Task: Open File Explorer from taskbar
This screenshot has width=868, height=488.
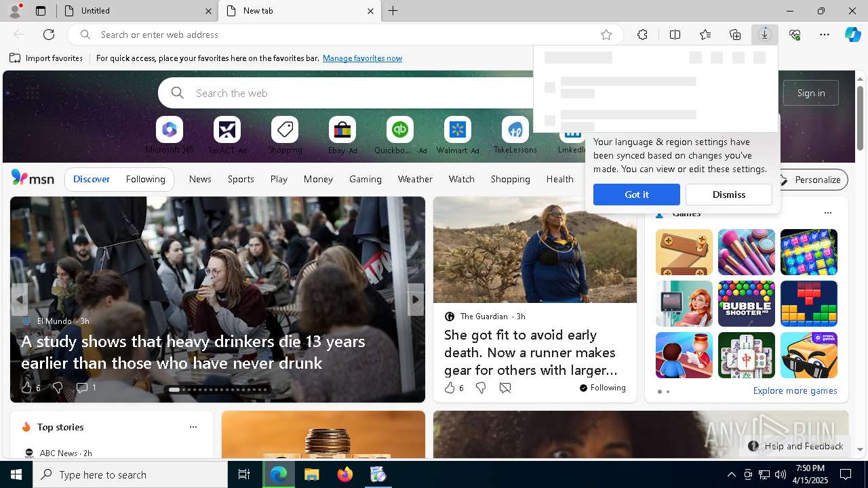Action: (311, 474)
